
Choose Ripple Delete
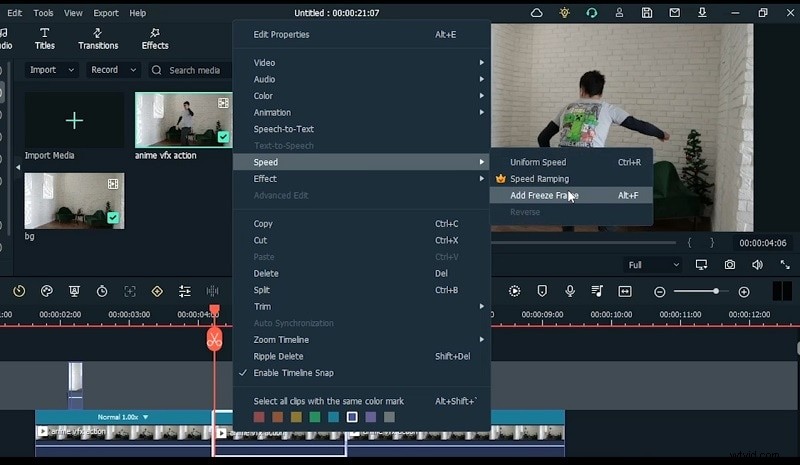pos(362,356)
